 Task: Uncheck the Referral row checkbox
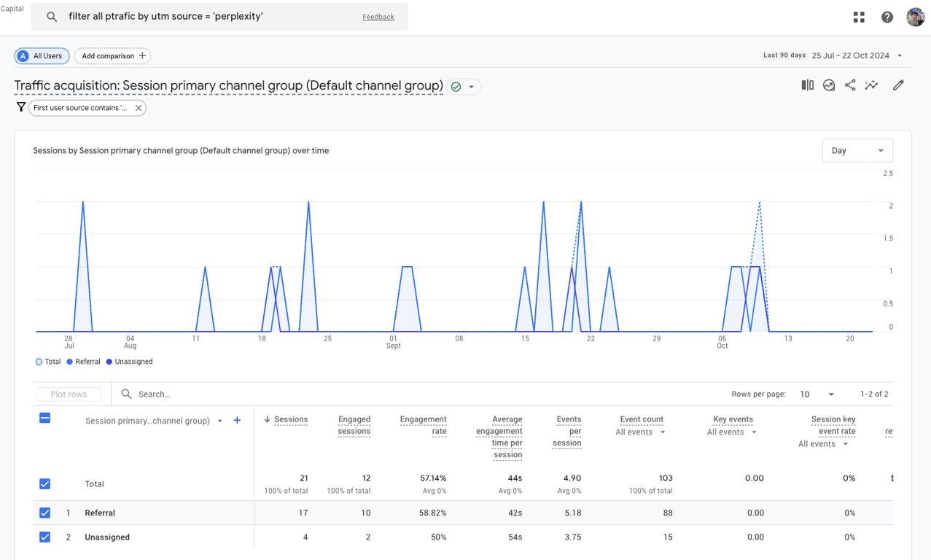(x=44, y=513)
